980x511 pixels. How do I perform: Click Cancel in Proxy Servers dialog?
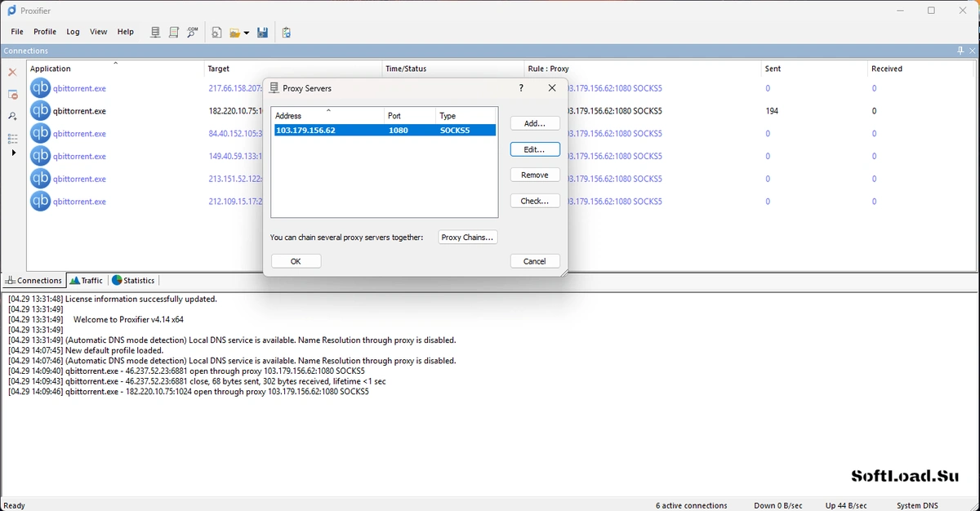click(535, 261)
